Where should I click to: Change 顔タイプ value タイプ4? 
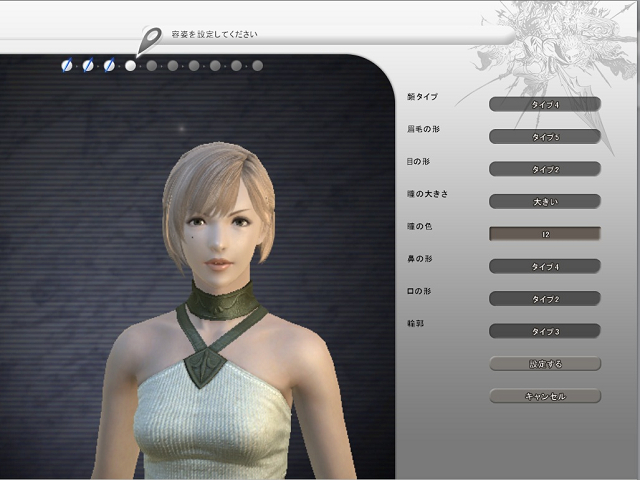click(545, 104)
